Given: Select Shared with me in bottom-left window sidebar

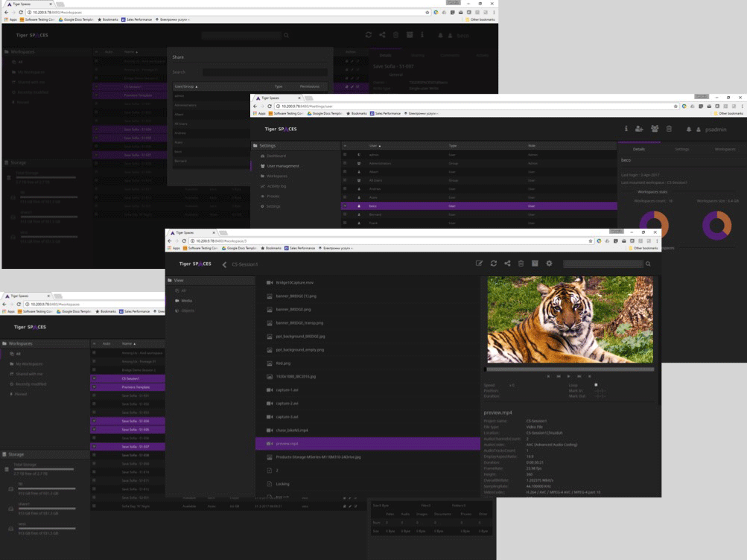Looking at the screenshot, I should [x=27, y=374].
